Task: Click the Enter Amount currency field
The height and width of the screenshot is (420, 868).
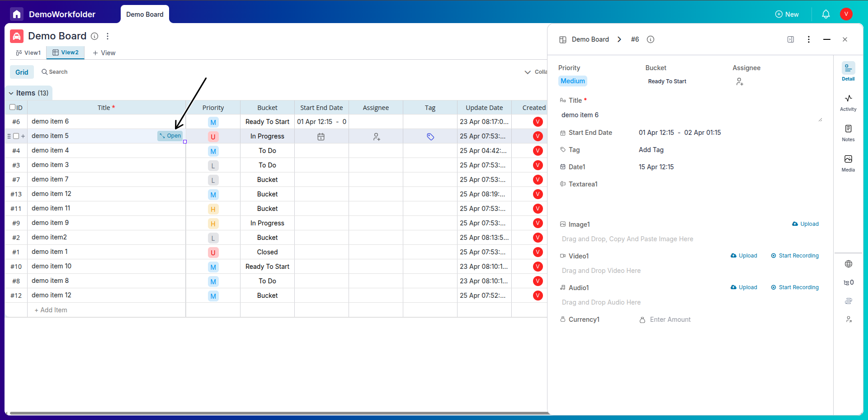Action: [x=670, y=320]
